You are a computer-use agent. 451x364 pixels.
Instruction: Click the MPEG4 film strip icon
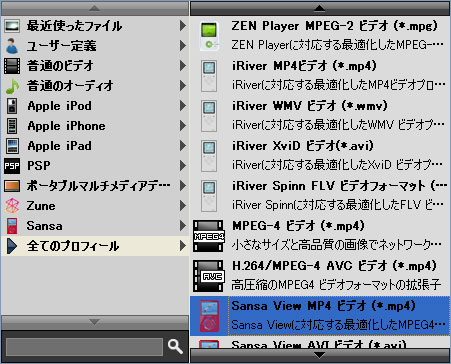click(x=209, y=236)
